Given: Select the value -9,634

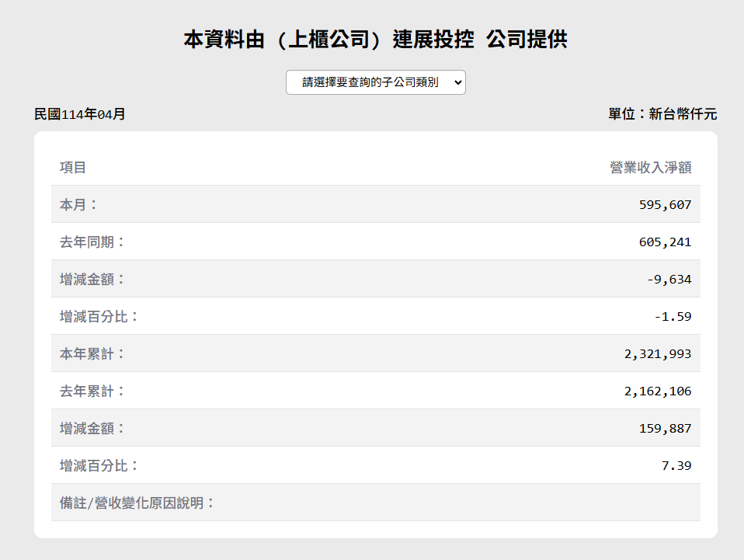Looking at the screenshot, I should tap(669, 280).
